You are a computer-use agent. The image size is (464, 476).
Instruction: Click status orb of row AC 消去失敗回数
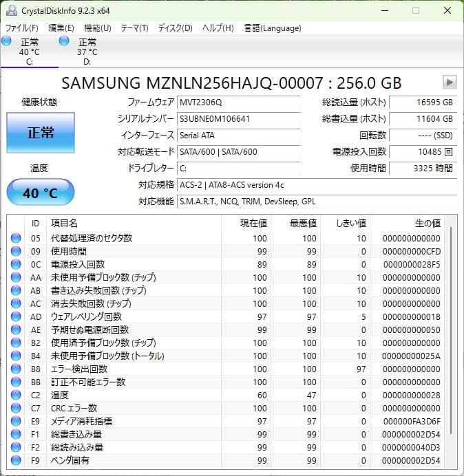[16, 303]
